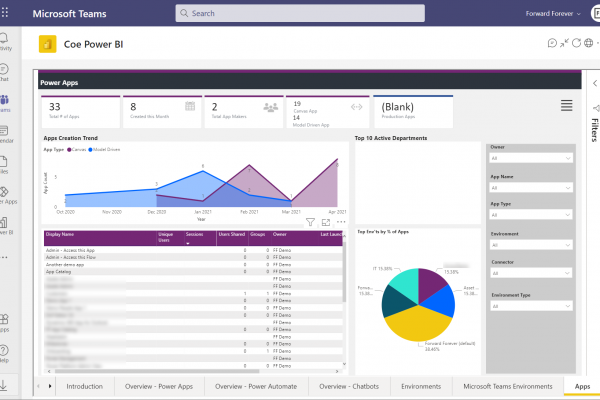Click the collapse arrows icon in header
Image resolution: width=600 pixels, height=400 pixels.
(565, 43)
